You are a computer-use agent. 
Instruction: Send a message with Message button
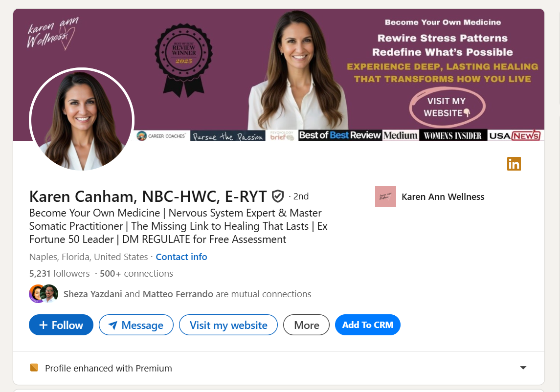(x=136, y=325)
